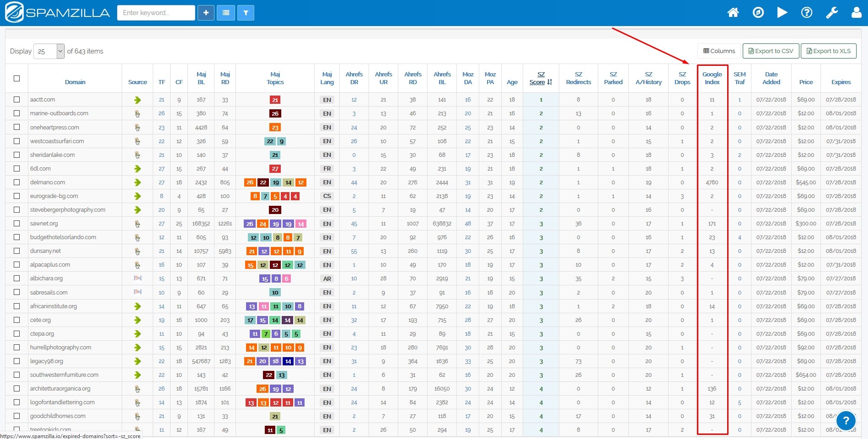Open Moz DA value for legacy98.org
Screen dimensions: 868x439
(x=468, y=361)
